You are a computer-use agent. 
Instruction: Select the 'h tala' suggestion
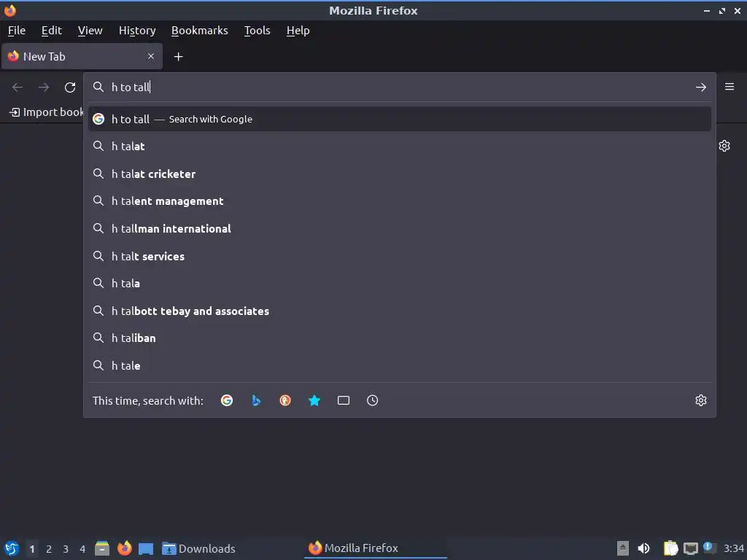click(x=400, y=284)
